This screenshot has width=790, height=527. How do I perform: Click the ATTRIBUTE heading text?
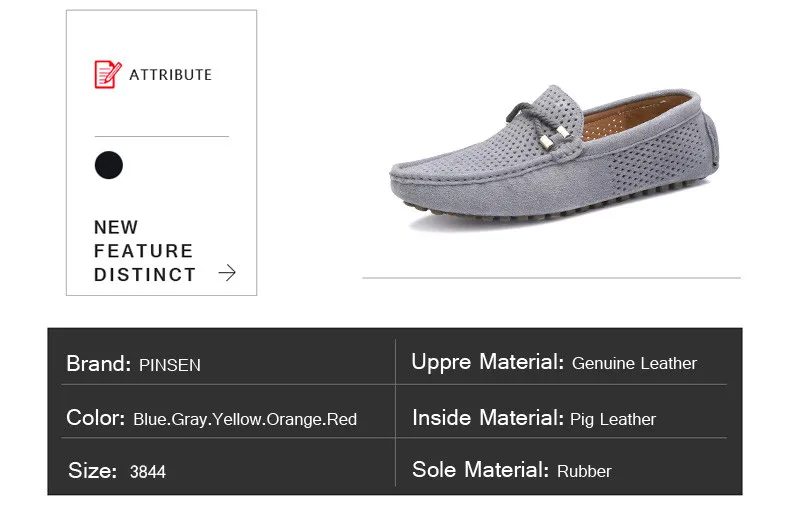click(170, 75)
